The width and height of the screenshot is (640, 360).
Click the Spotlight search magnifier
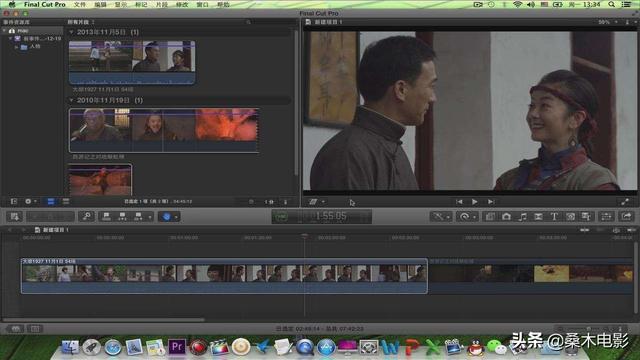tap(611, 4)
